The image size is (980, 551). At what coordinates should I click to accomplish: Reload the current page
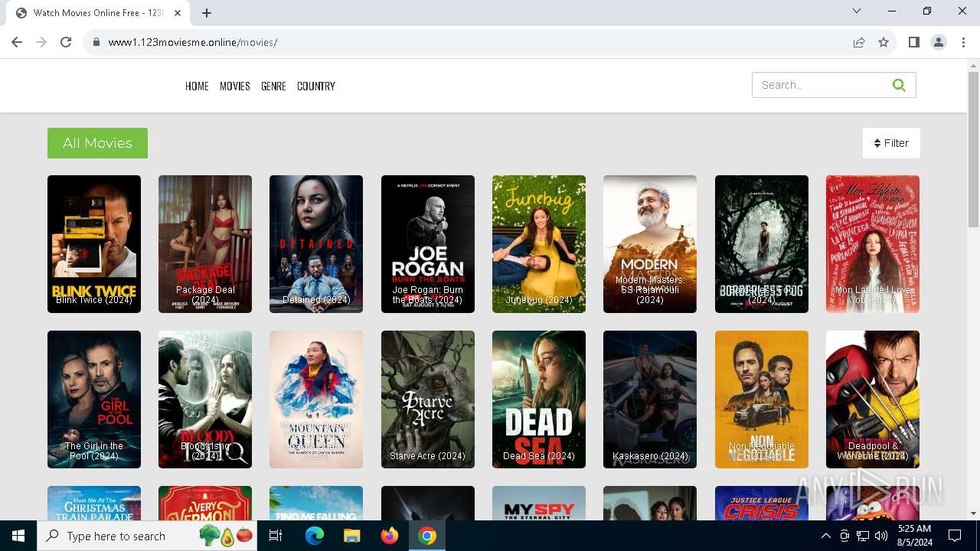click(x=66, y=42)
